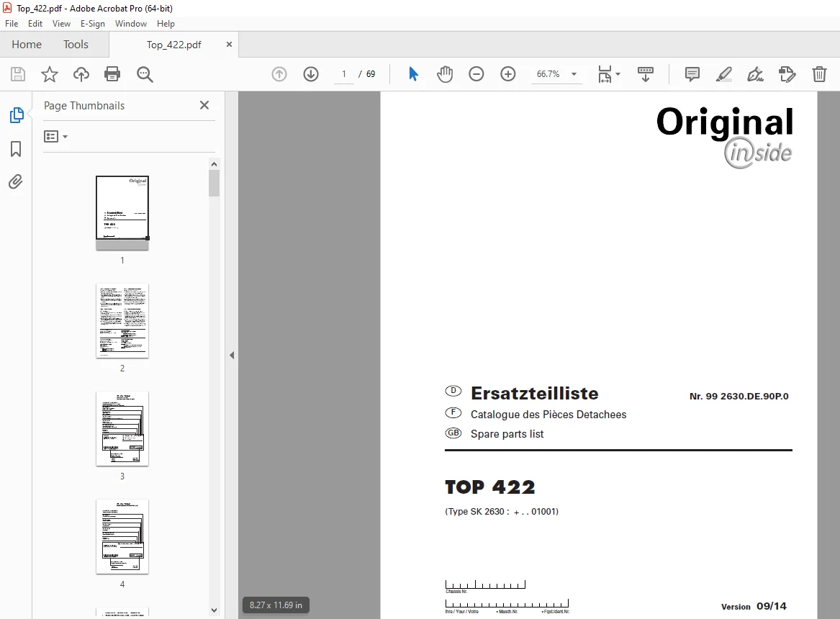Click the trash delete icon
Image resolution: width=840 pixels, height=619 pixels.
[x=819, y=74]
